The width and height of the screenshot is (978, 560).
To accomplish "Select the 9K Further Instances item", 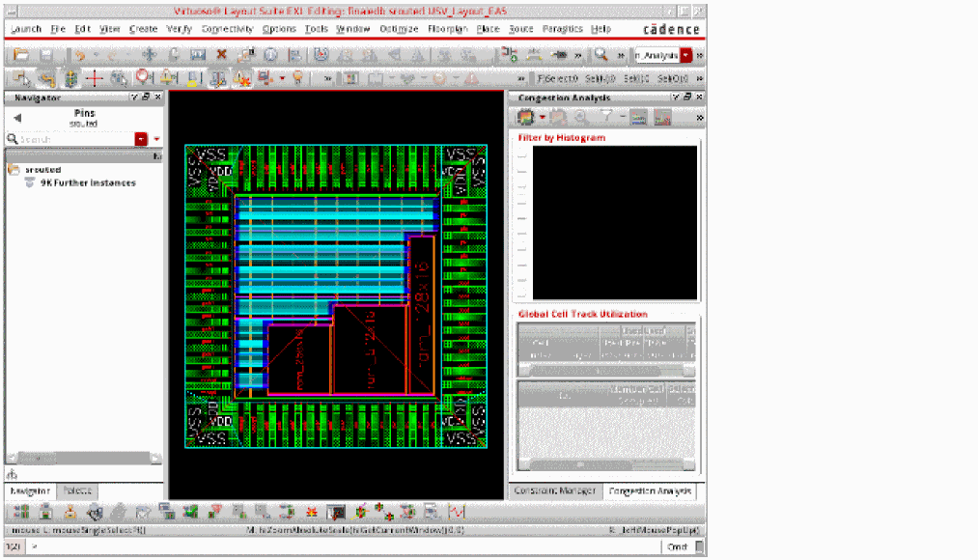I will pos(87,182).
